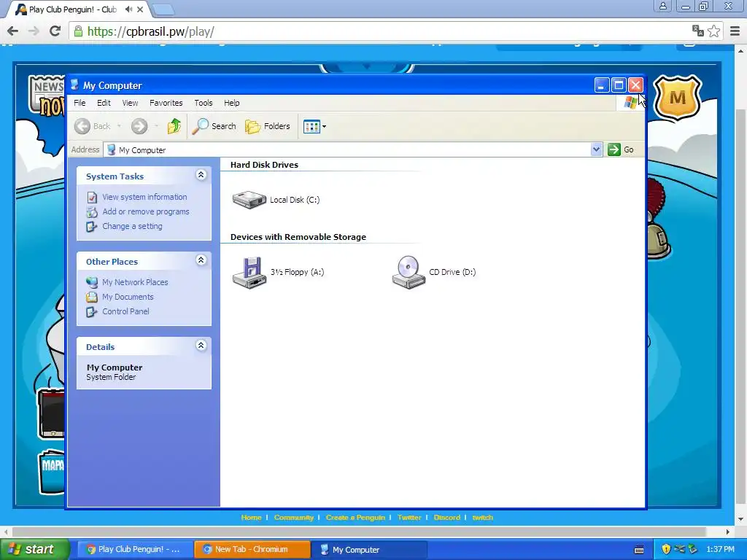The height and width of the screenshot is (560, 747).
Task: Click the Forward arrow in My Computer
Action: pos(139,126)
